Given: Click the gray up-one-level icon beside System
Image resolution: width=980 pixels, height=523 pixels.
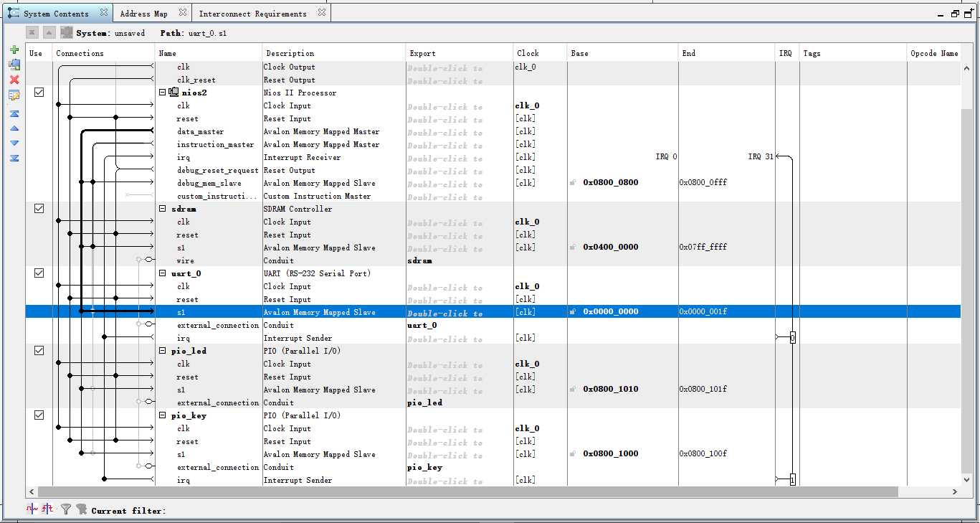Looking at the screenshot, I should pyautogui.click(x=49, y=32).
